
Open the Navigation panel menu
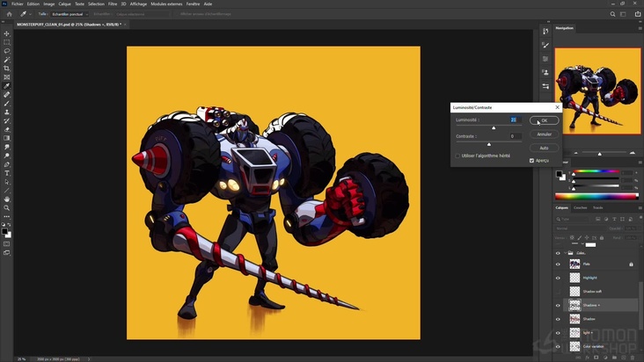[640, 28]
